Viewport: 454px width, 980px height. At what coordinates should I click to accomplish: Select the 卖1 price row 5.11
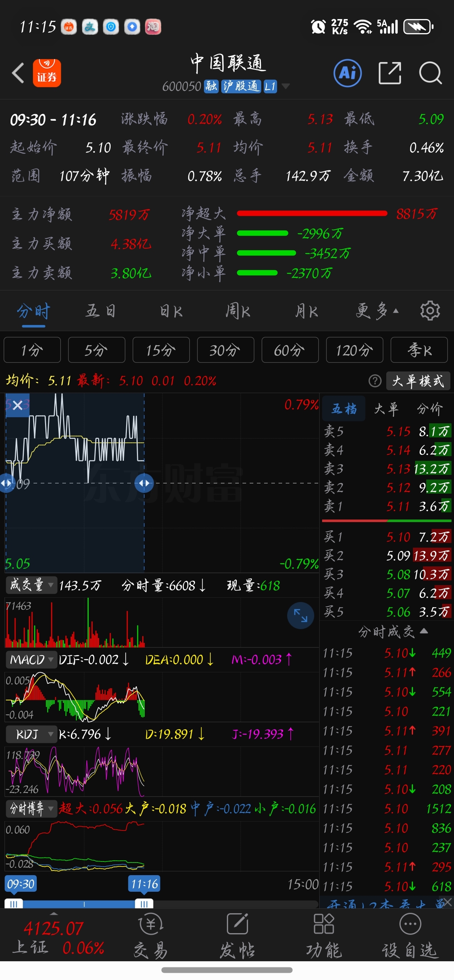(387, 506)
